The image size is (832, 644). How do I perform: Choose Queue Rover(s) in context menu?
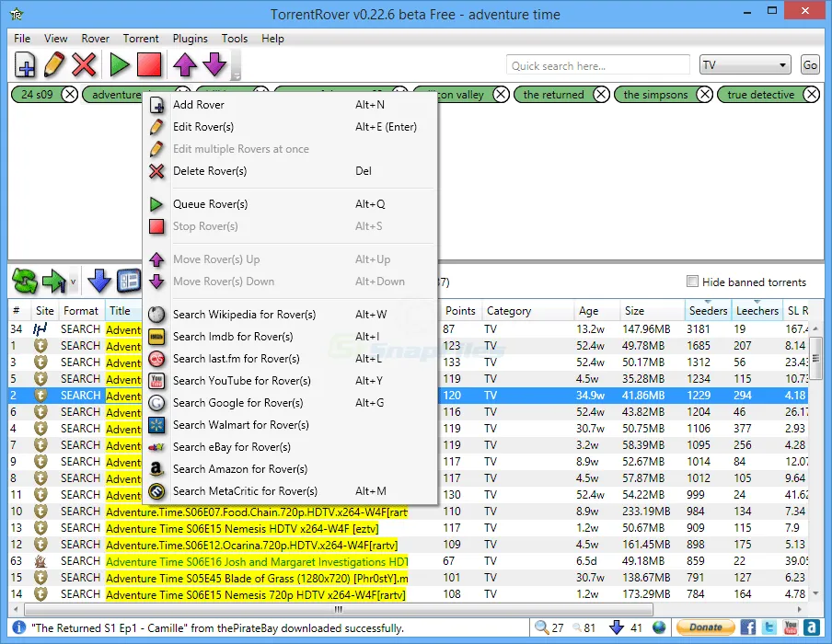click(290, 204)
